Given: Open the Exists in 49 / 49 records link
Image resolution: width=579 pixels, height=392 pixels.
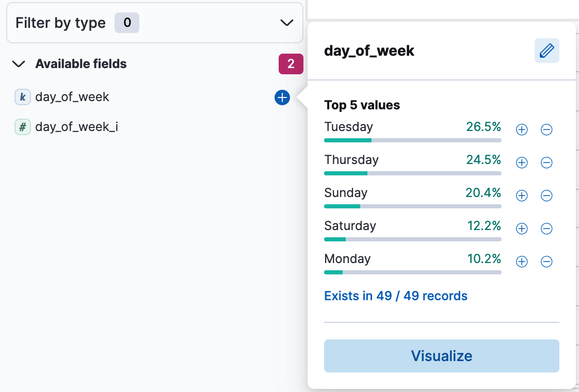Looking at the screenshot, I should (x=396, y=296).
